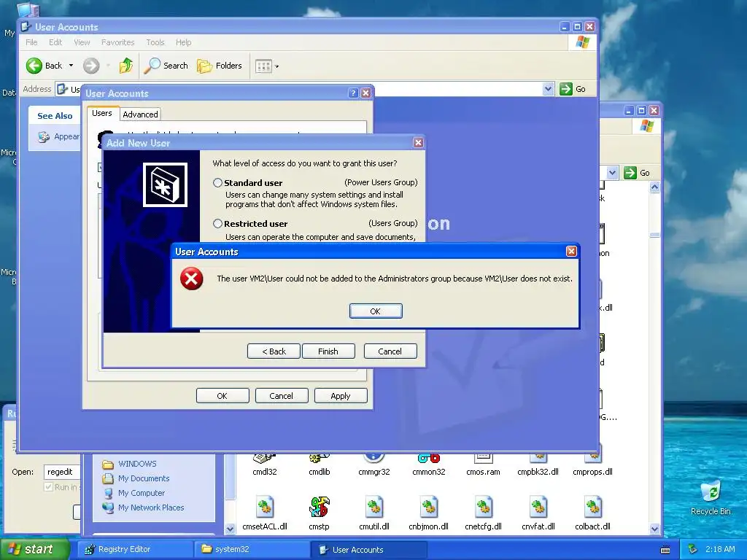747x560 pixels.
Task: Close the Add New User wizard window
Action: coord(418,142)
